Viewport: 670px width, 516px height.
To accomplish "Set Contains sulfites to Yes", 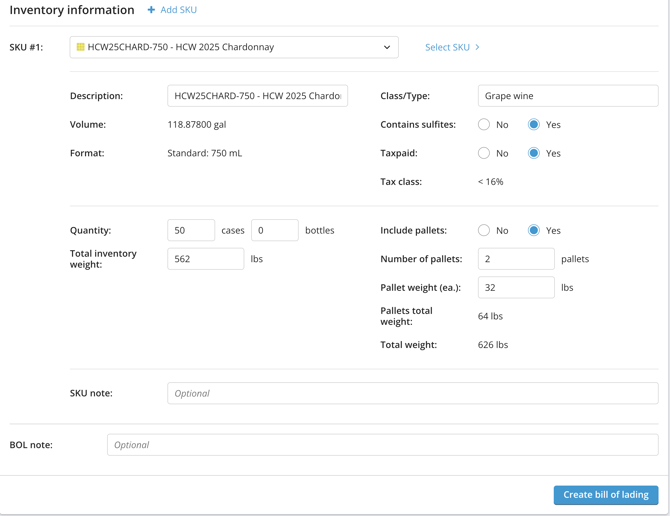I will [x=534, y=125].
